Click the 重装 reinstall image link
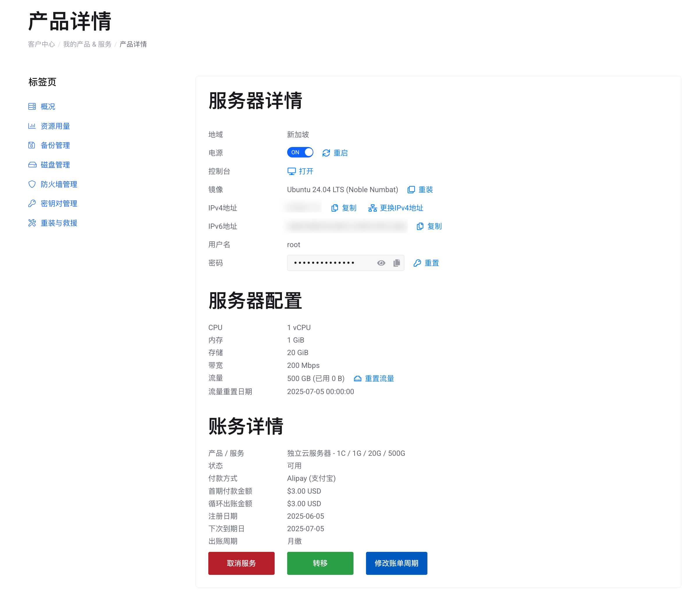The width and height of the screenshot is (700, 599). pos(426,190)
